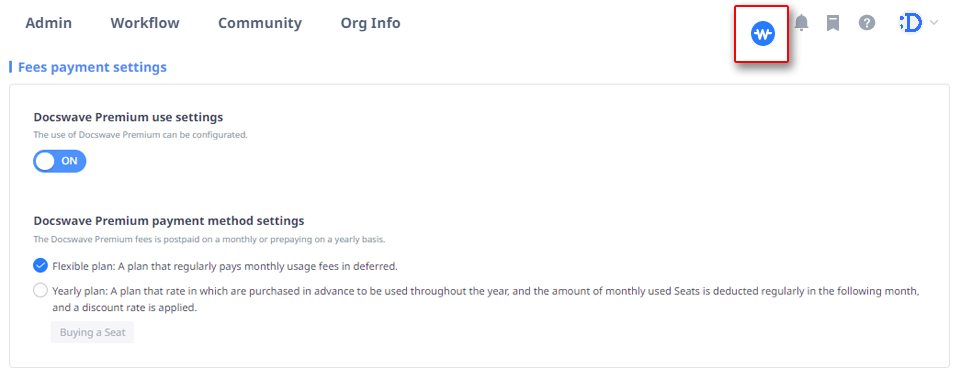Image resolution: width=960 pixels, height=379 pixels.
Task: Click the Yearly plan description label
Action: point(486,299)
